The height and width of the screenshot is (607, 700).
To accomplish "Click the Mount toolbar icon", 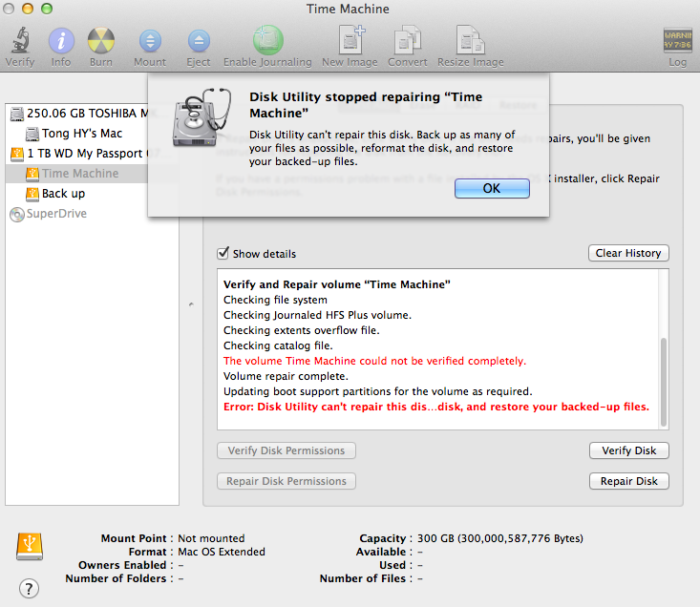I will pos(150,41).
